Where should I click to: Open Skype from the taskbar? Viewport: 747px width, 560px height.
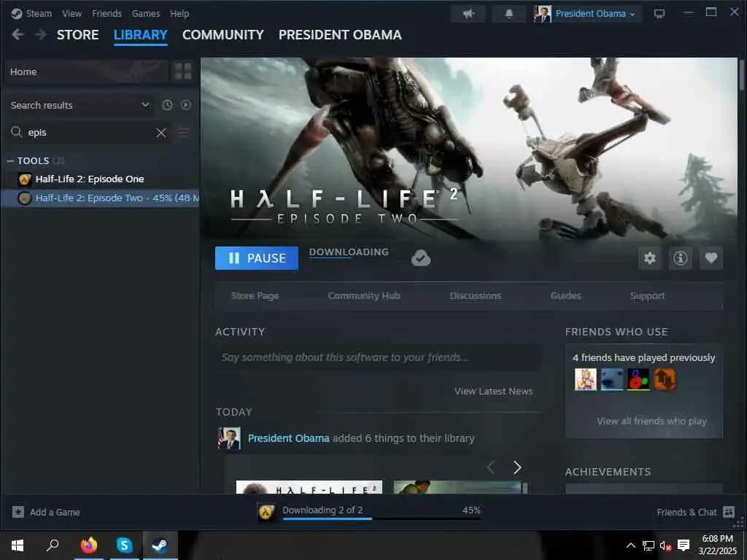pyautogui.click(x=124, y=545)
